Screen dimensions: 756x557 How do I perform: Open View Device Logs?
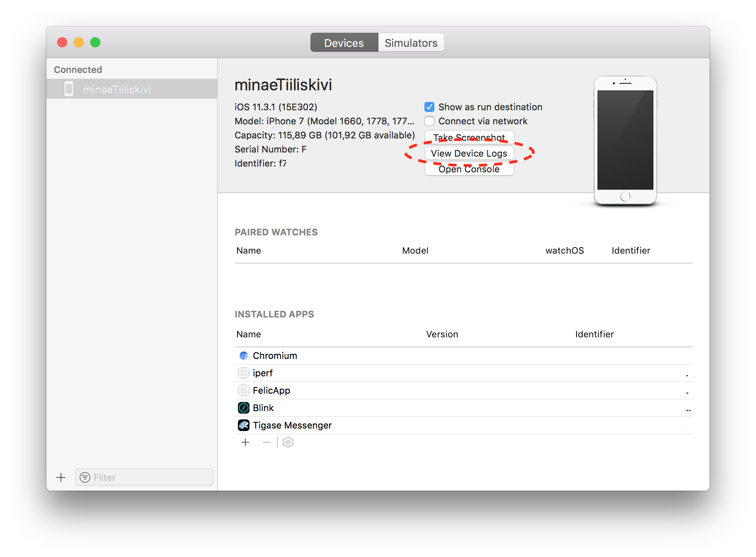click(469, 153)
